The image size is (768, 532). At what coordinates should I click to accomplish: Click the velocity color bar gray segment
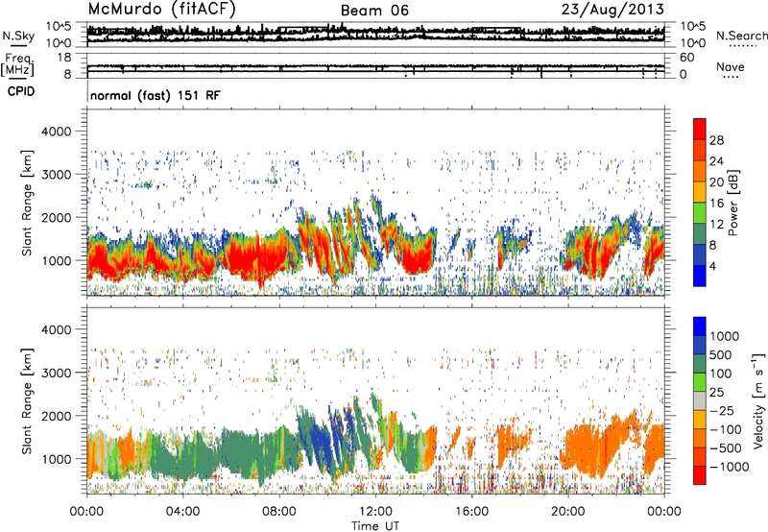(700, 401)
